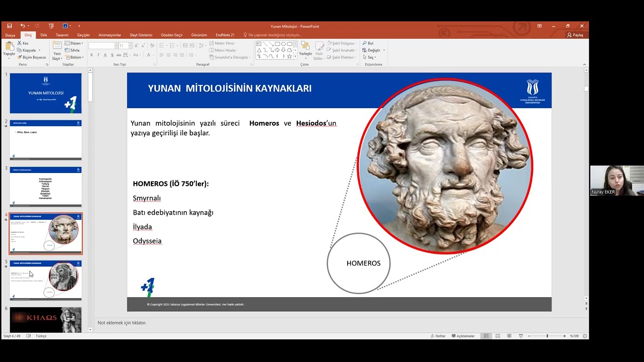Open the Düzen layout dropdown
This screenshot has height=362, width=644.
click(74, 43)
